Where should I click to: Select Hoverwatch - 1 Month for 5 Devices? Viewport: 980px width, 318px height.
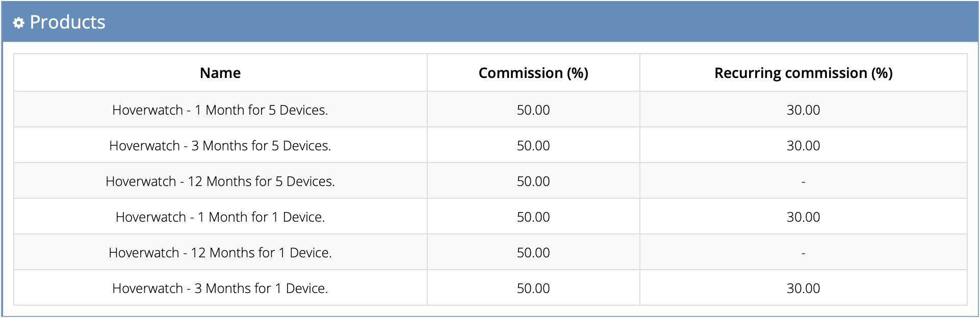tap(220, 110)
